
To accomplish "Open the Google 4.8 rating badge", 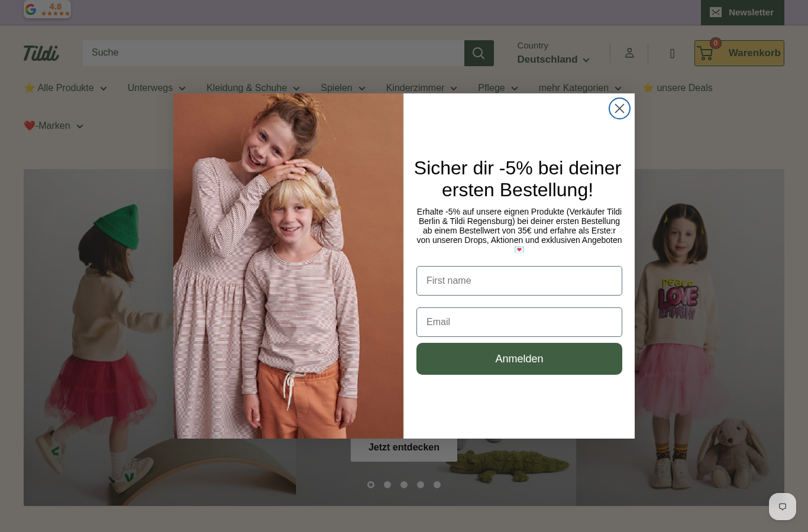I will [x=47, y=9].
